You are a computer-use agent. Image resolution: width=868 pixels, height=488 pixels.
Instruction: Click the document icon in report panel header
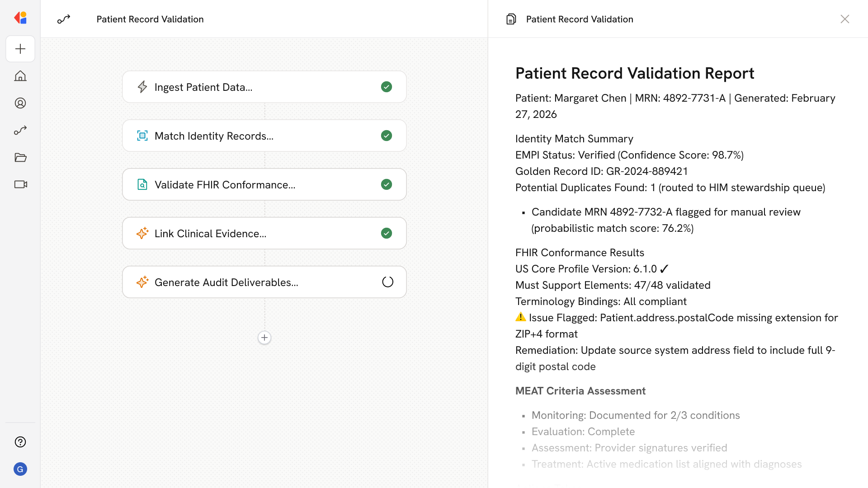pos(511,19)
